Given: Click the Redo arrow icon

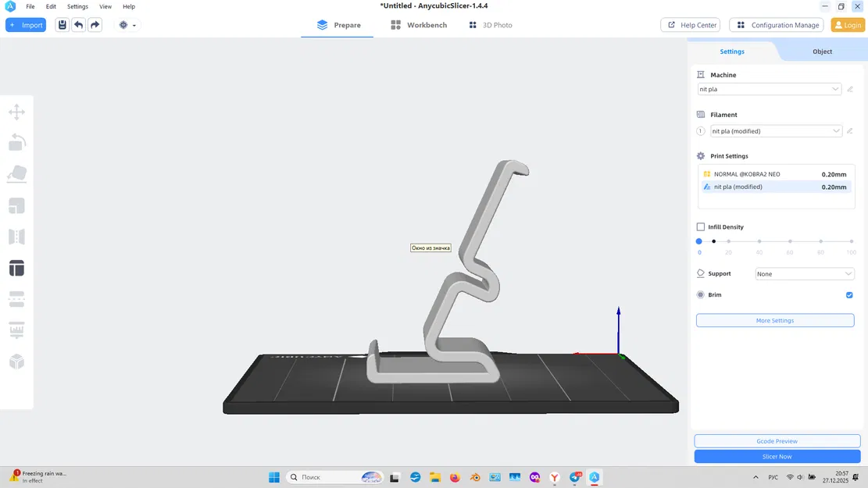Looking at the screenshot, I should click(x=95, y=24).
